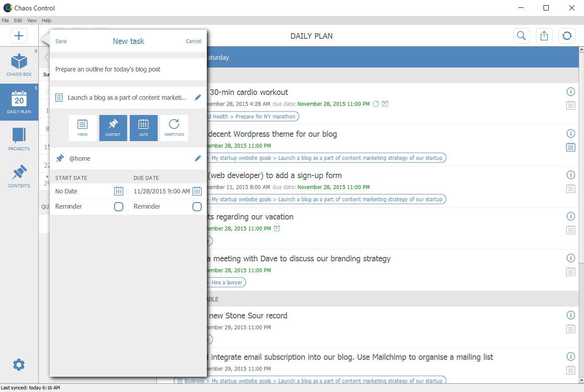Open the due date calendar picker
The width and height of the screenshot is (584, 392).
click(x=197, y=191)
